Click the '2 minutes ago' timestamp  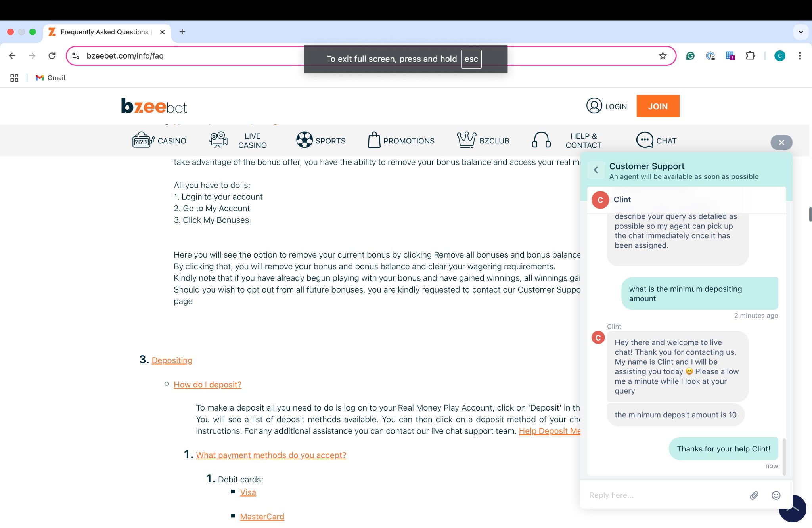click(756, 316)
